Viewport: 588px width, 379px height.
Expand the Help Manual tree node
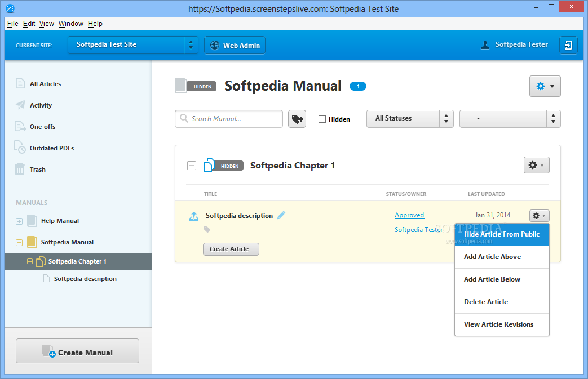point(19,221)
